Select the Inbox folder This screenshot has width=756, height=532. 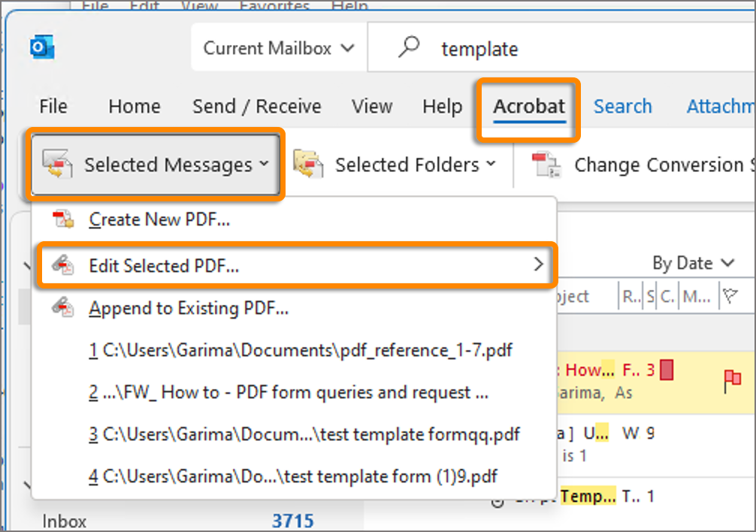(x=65, y=521)
